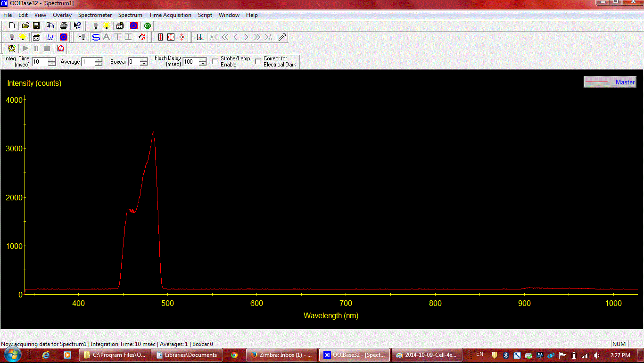The width and height of the screenshot is (644, 363).
Task: Unscale the graph with the inward red arrows icon
Action: (x=182, y=37)
